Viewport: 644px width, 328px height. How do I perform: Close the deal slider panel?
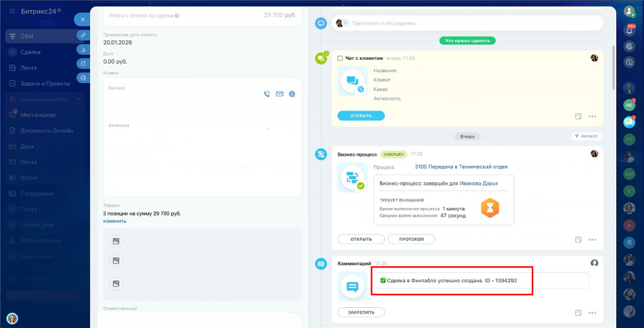click(82, 19)
